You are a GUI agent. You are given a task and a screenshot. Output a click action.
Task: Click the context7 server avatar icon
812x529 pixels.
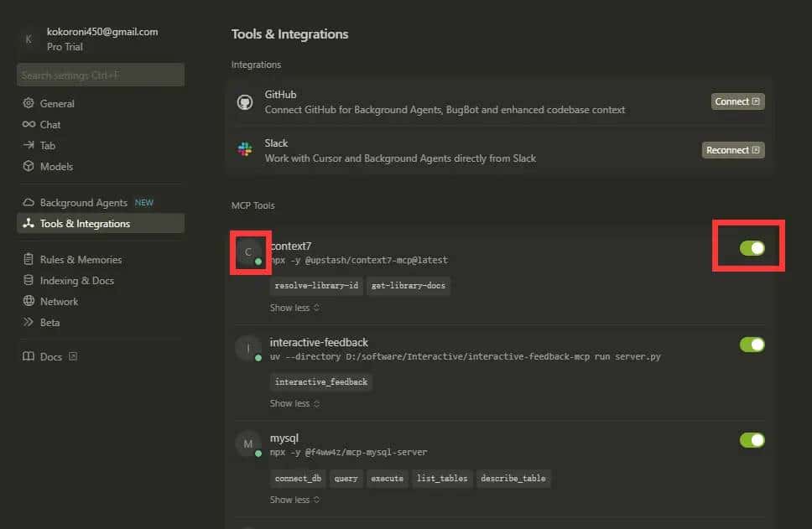click(248, 252)
